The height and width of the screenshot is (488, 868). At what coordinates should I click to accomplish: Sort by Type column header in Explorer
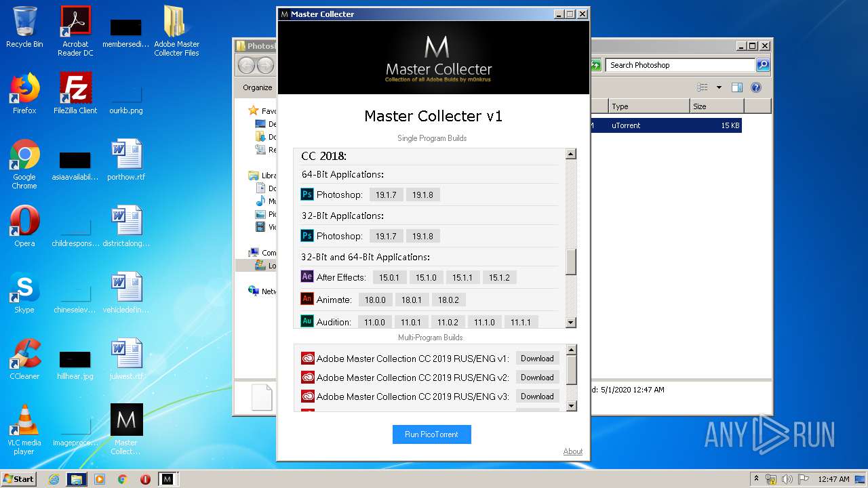tap(648, 106)
